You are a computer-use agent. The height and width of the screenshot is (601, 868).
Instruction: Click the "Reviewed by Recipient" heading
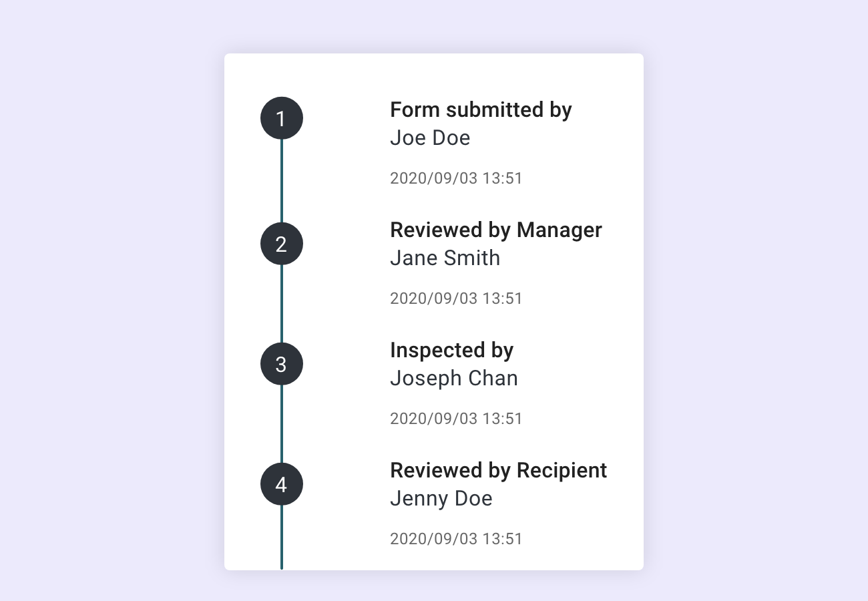[x=498, y=470]
